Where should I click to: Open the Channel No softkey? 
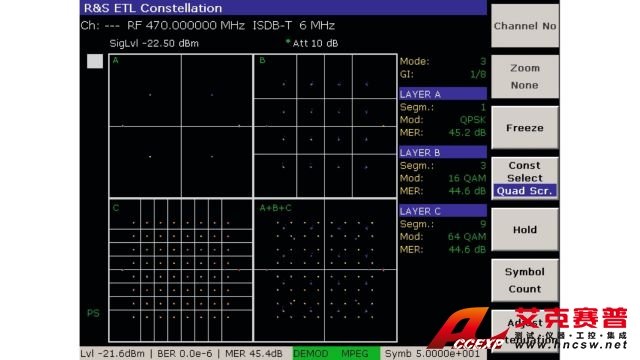[x=525, y=26]
